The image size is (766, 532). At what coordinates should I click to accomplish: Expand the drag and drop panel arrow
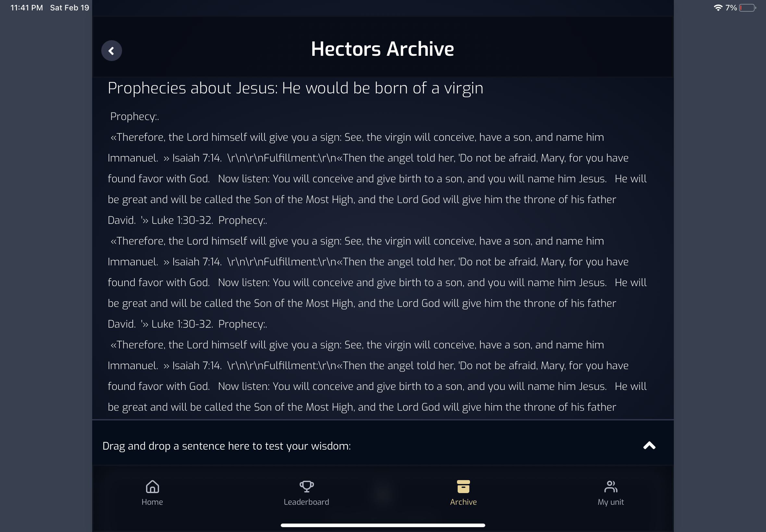pos(649,446)
